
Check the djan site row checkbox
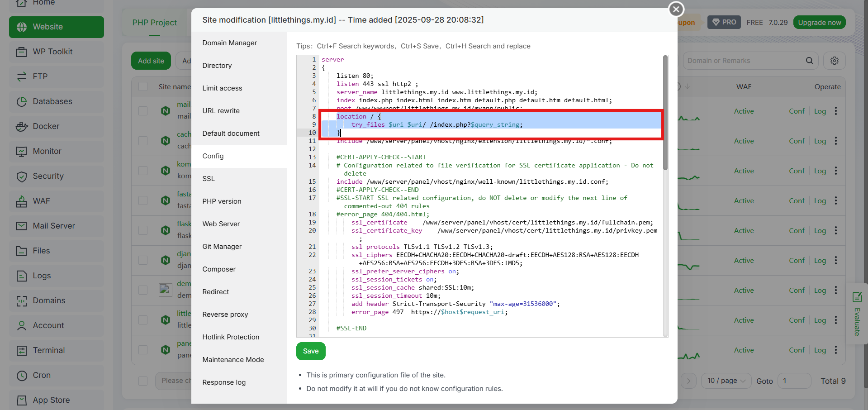pos(143,260)
